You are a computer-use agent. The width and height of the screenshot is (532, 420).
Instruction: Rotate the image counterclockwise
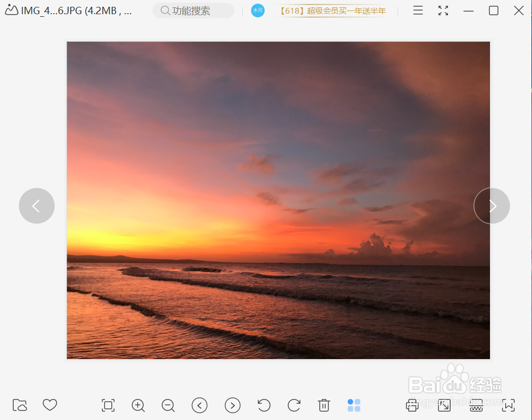(x=264, y=405)
